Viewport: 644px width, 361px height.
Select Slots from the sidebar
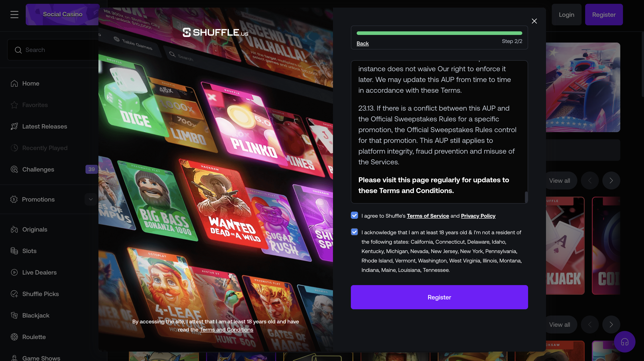(x=29, y=251)
